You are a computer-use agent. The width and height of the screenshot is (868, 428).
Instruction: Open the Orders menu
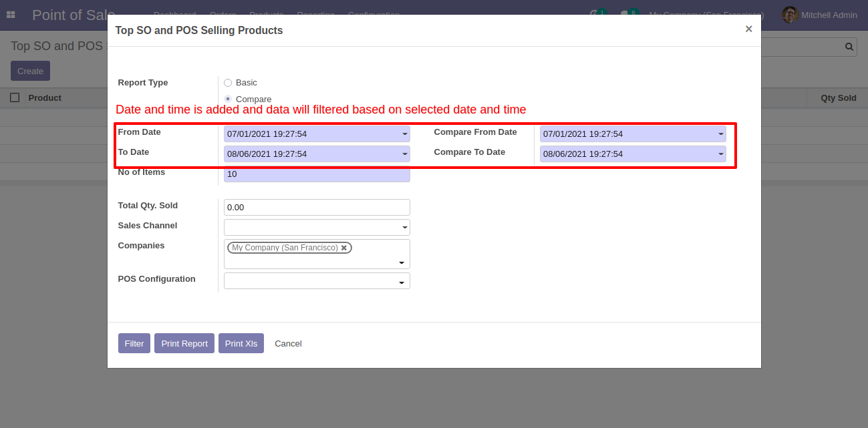pyautogui.click(x=223, y=15)
